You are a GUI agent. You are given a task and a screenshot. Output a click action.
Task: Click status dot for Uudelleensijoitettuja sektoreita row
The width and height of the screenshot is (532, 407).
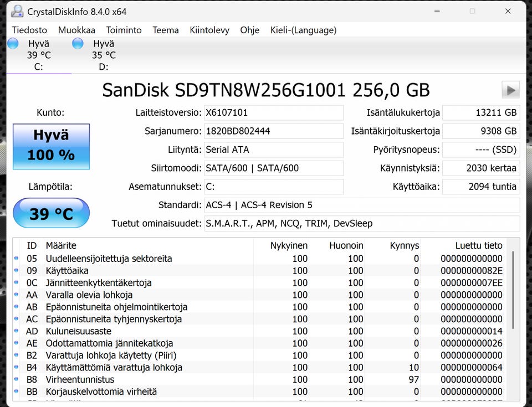tap(16, 259)
